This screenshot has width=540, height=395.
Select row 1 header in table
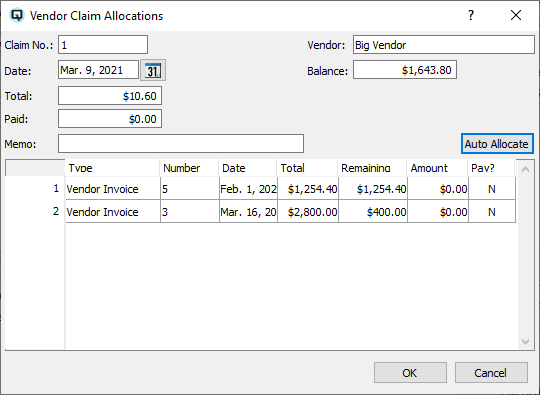35,188
